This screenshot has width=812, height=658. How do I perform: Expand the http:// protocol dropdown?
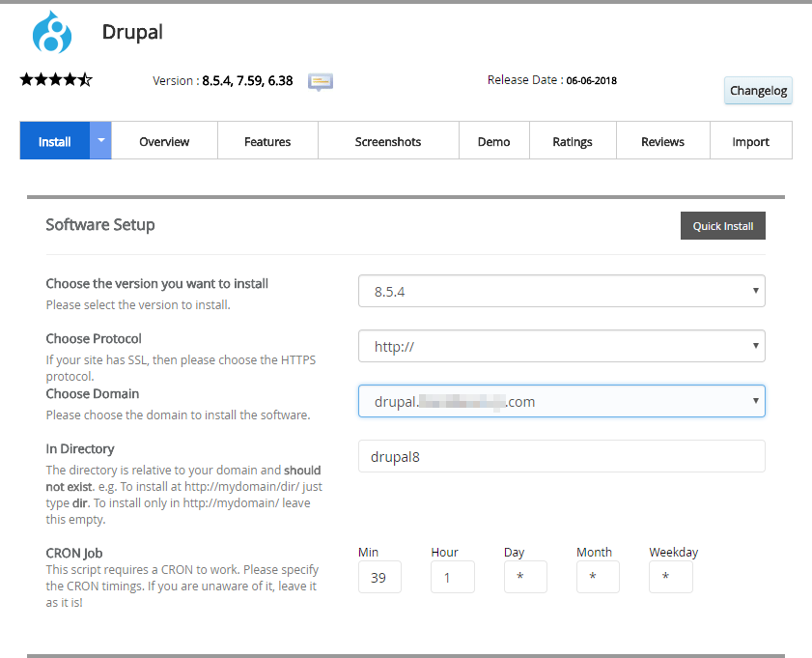tap(561, 346)
